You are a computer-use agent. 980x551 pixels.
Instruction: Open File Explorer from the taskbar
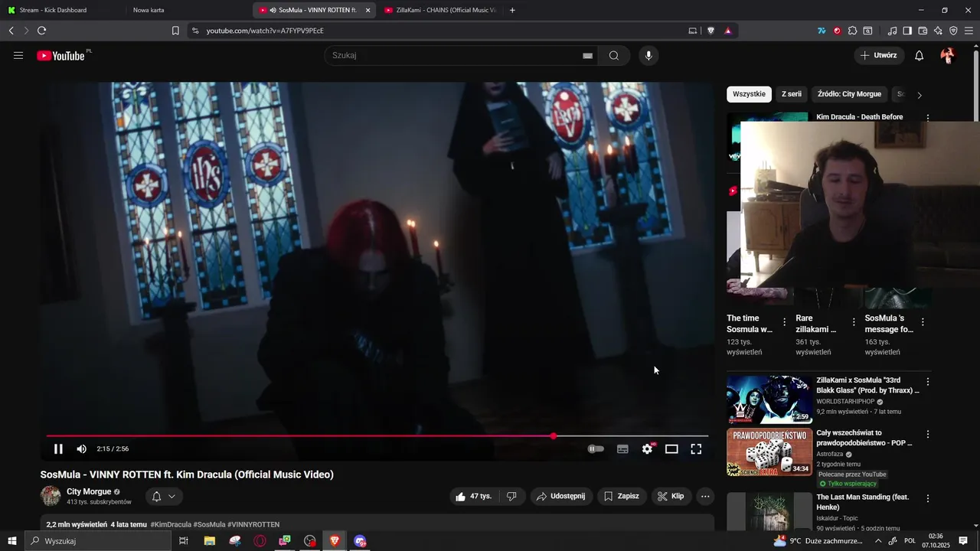209,541
